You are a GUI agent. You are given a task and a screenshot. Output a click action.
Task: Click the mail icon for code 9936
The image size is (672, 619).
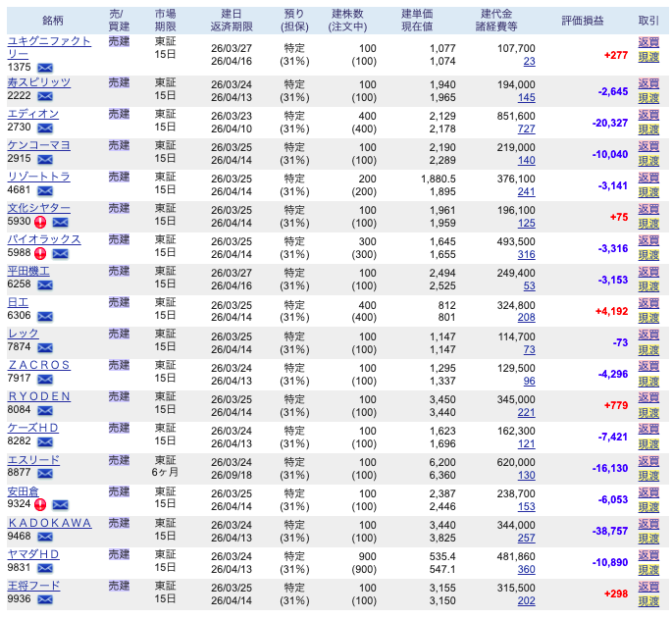pyautogui.click(x=45, y=599)
